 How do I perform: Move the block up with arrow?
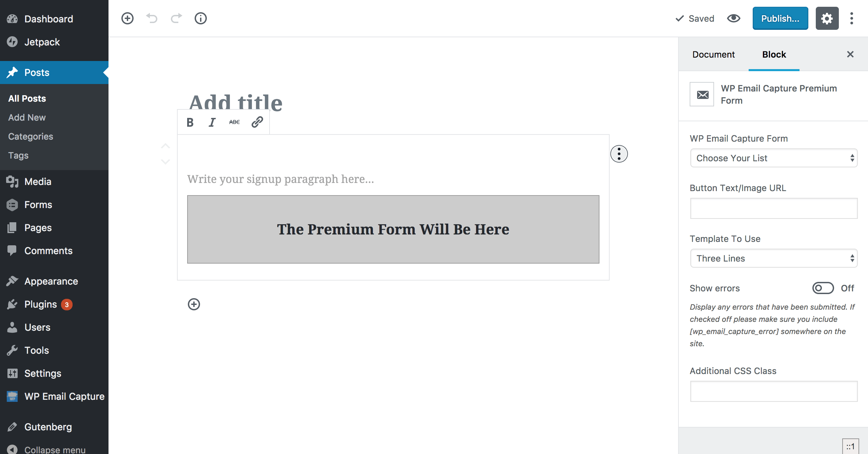(165, 146)
